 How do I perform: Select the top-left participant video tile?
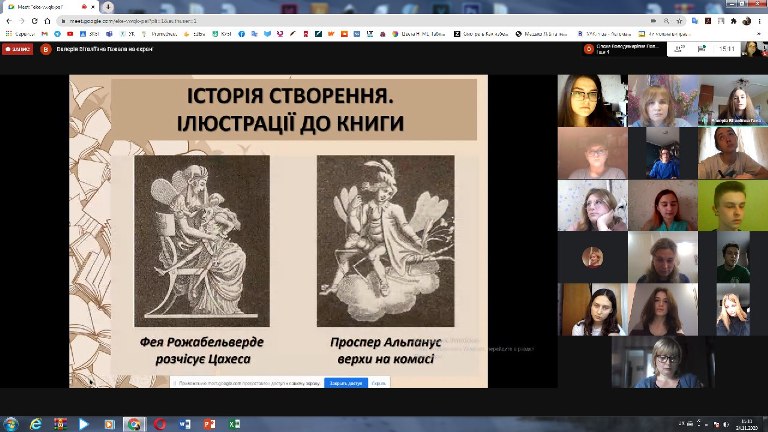click(x=592, y=100)
